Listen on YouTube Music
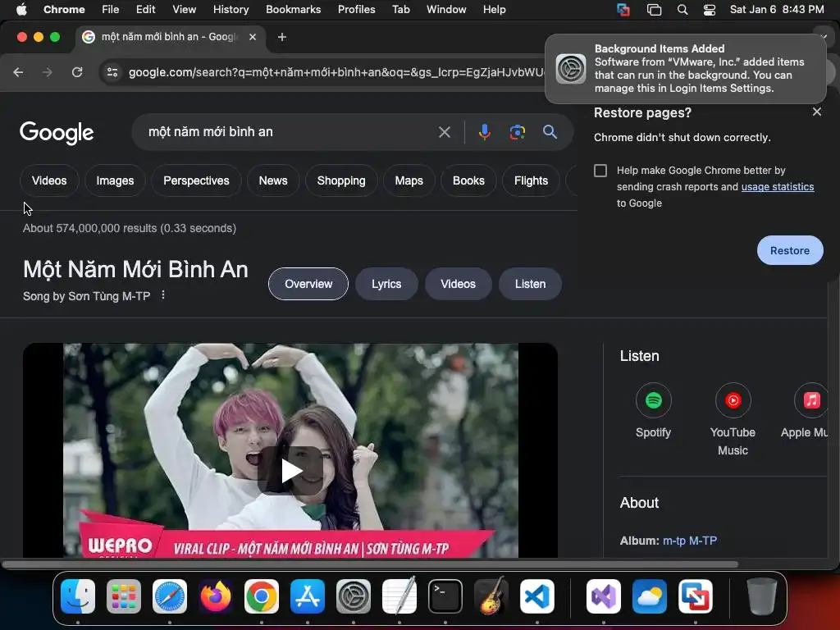Screen dimensions: 840x630 coord(733,419)
